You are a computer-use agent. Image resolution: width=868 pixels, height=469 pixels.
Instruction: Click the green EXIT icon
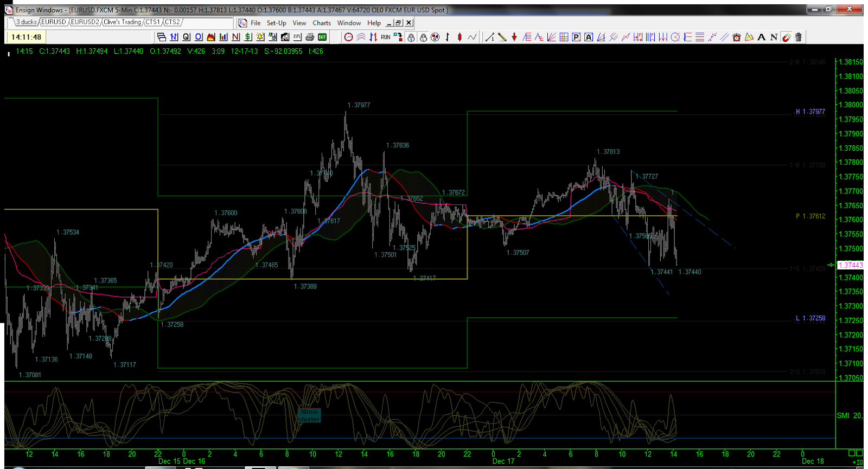pos(322,37)
